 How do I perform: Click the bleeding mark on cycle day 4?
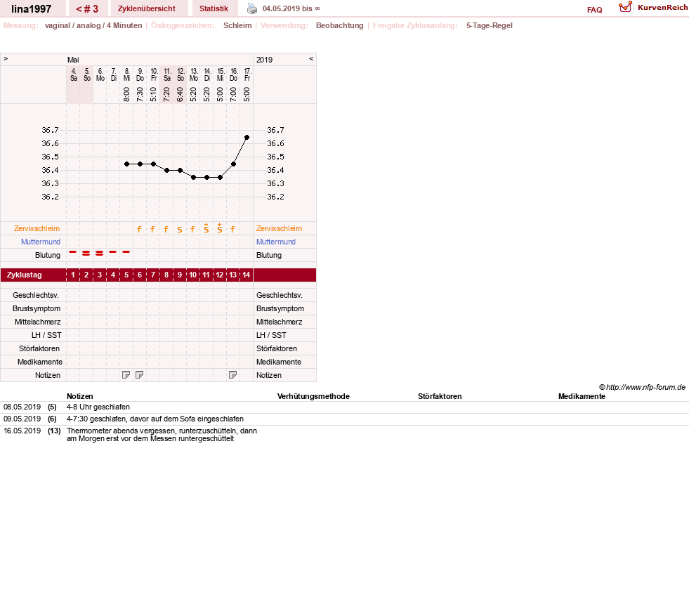pyautogui.click(x=113, y=251)
